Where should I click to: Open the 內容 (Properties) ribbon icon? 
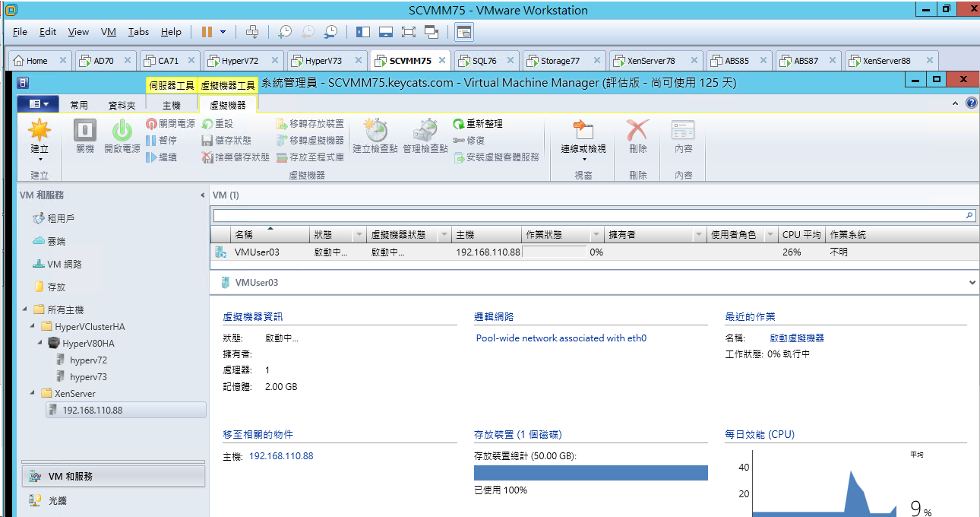click(x=684, y=131)
